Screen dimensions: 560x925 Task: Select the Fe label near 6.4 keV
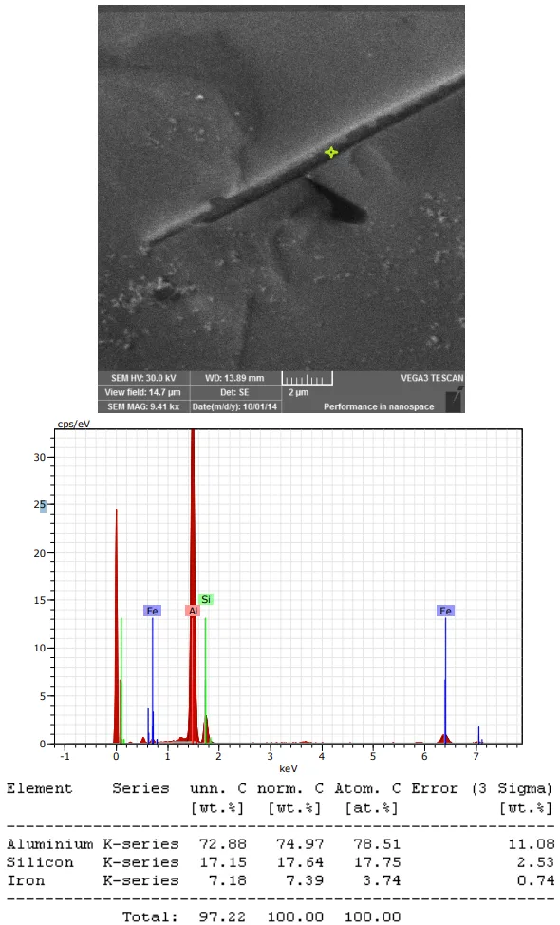point(446,611)
